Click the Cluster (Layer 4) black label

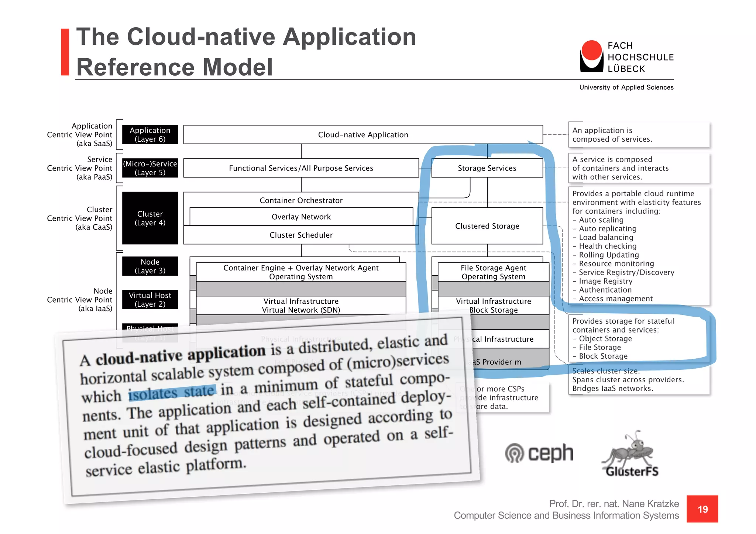click(150, 218)
